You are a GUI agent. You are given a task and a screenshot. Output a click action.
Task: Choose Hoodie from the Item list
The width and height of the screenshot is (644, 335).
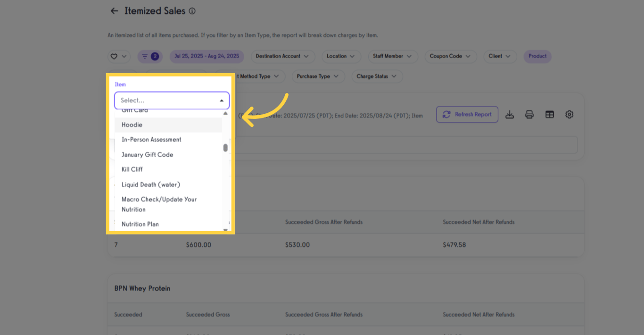132,125
